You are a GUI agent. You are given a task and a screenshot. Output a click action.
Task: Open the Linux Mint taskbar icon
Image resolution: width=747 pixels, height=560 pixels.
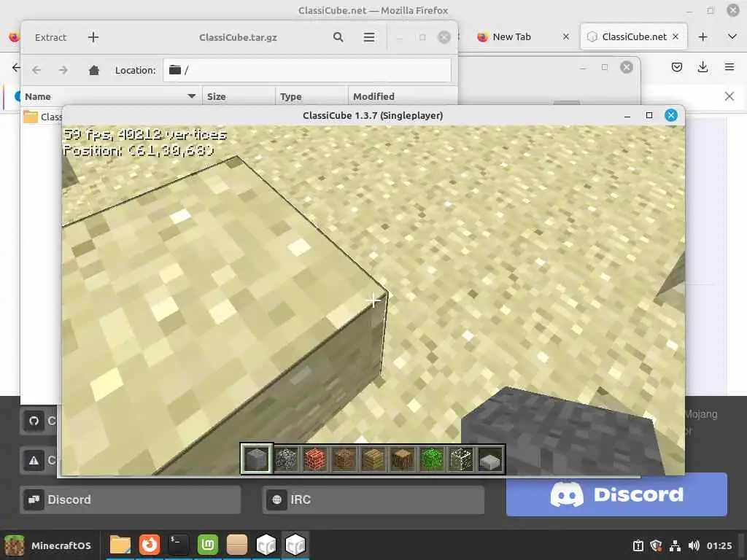click(x=208, y=545)
